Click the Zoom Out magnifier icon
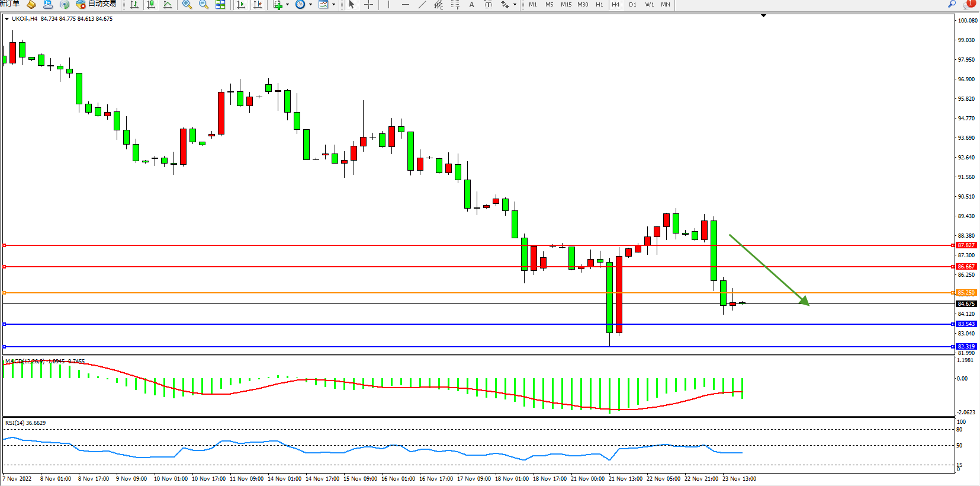The image size is (980, 486). tap(204, 5)
